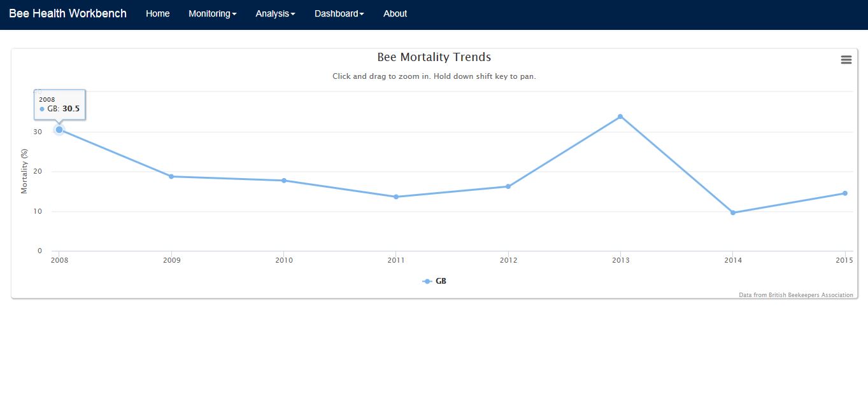Viewport: 868px width, 395px height.
Task: Click the 2010 data point on the line
Action: (x=284, y=181)
